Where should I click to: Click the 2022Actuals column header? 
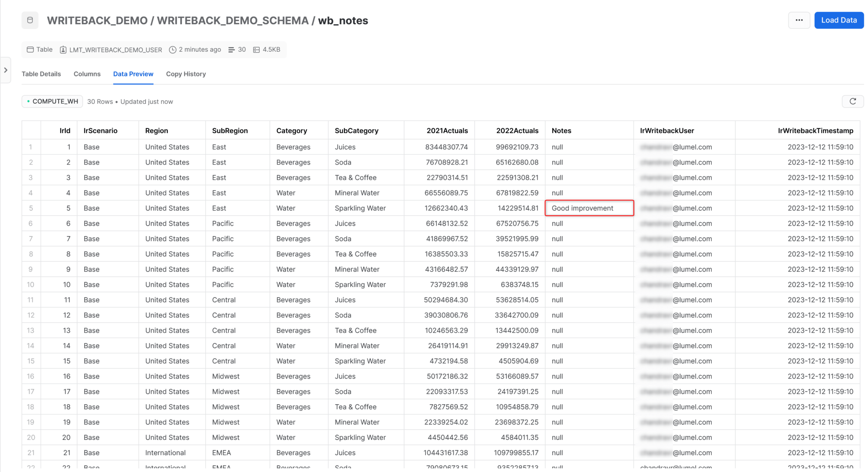click(517, 130)
